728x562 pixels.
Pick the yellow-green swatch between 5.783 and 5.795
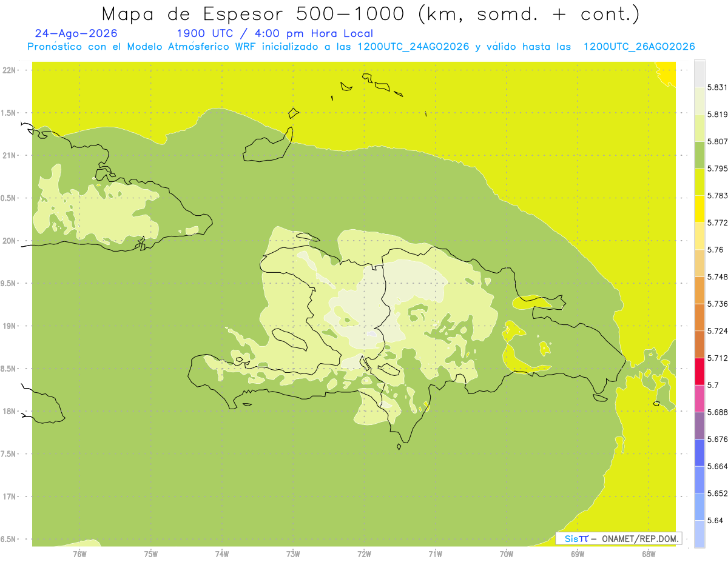pyautogui.click(x=699, y=182)
